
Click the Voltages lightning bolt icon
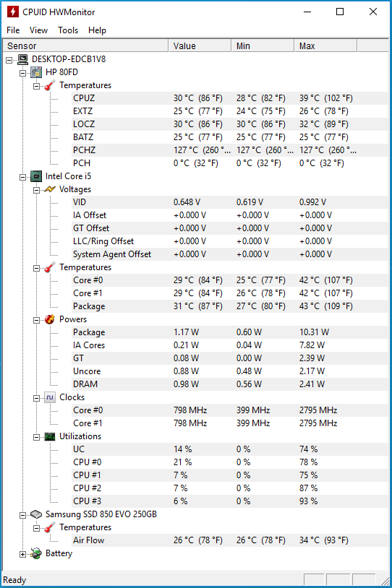[x=50, y=189]
